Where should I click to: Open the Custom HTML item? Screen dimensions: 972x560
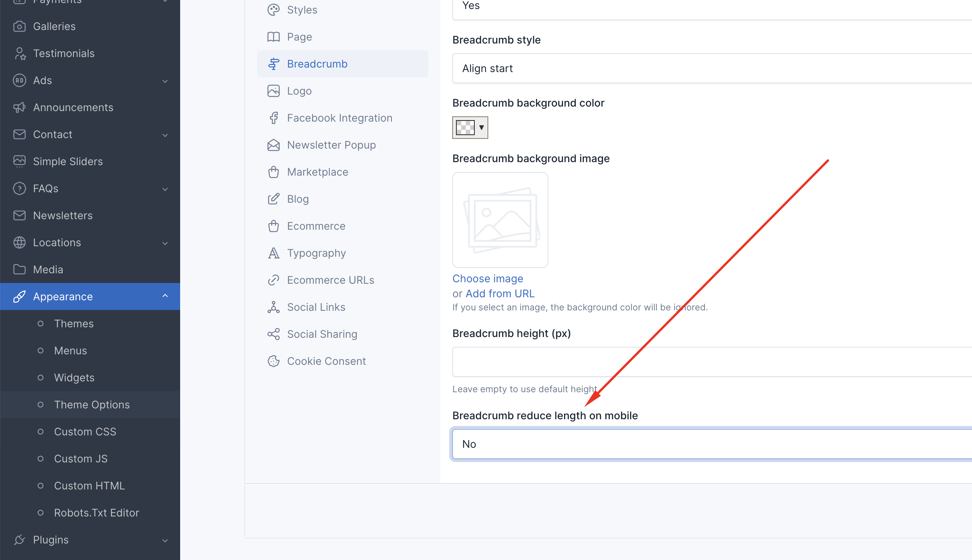[89, 485]
